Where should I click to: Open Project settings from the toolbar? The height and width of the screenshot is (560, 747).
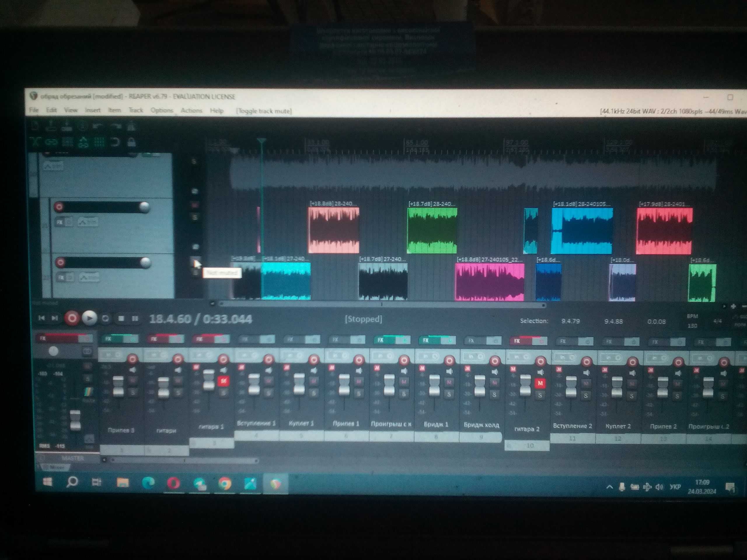(x=82, y=127)
